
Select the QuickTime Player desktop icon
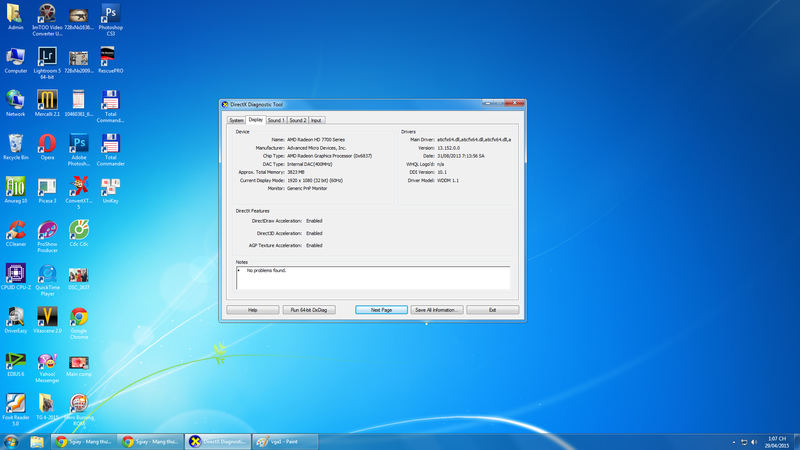(x=47, y=274)
